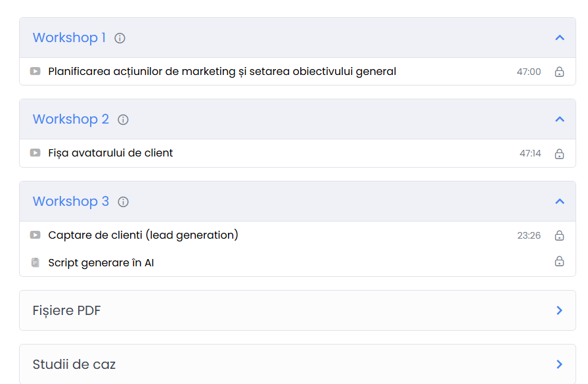
Task: Click the Workshop 3 section title
Action: click(71, 202)
